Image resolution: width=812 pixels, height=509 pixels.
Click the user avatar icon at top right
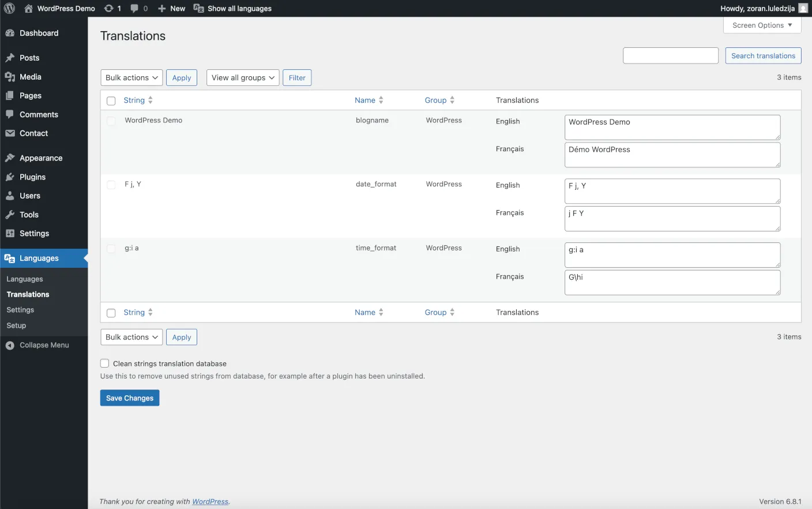[x=803, y=9]
